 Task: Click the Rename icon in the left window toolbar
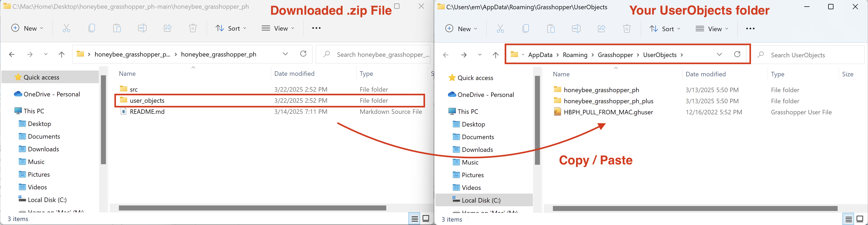pos(142,28)
